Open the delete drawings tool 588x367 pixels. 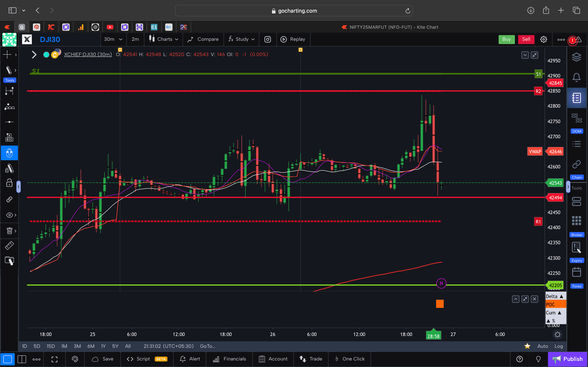pos(9,231)
